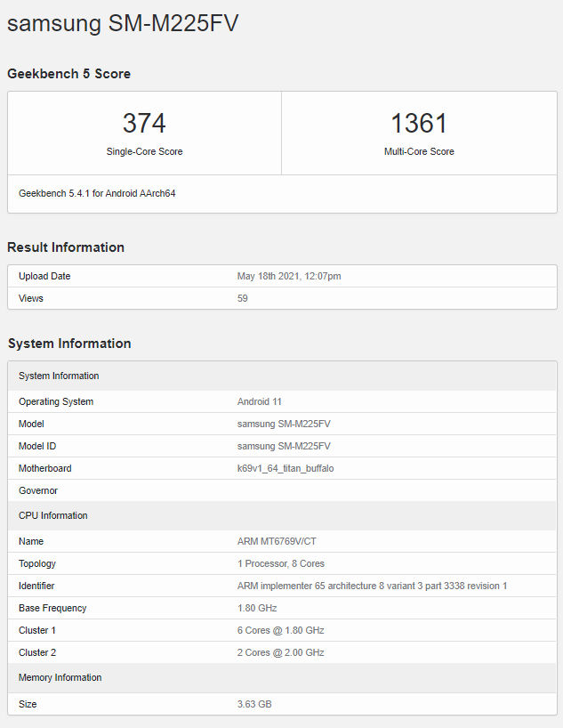The height and width of the screenshot is (728, 563).
Task: Click the System Information table header row
Action: click(x=282, y=376)
